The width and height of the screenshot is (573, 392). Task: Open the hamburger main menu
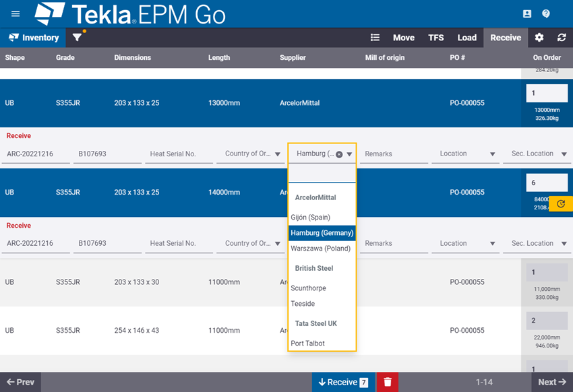(x=16, y=14)
